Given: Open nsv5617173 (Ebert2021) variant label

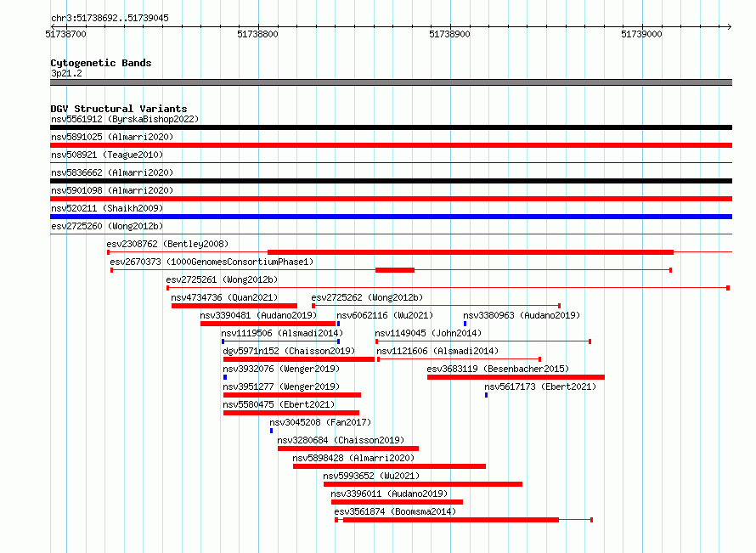Looking at the screenshot, I should (540, 387).
